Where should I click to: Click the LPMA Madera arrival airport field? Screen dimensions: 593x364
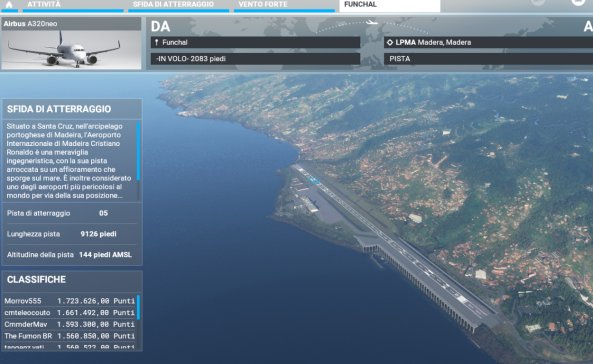point(488,42)
